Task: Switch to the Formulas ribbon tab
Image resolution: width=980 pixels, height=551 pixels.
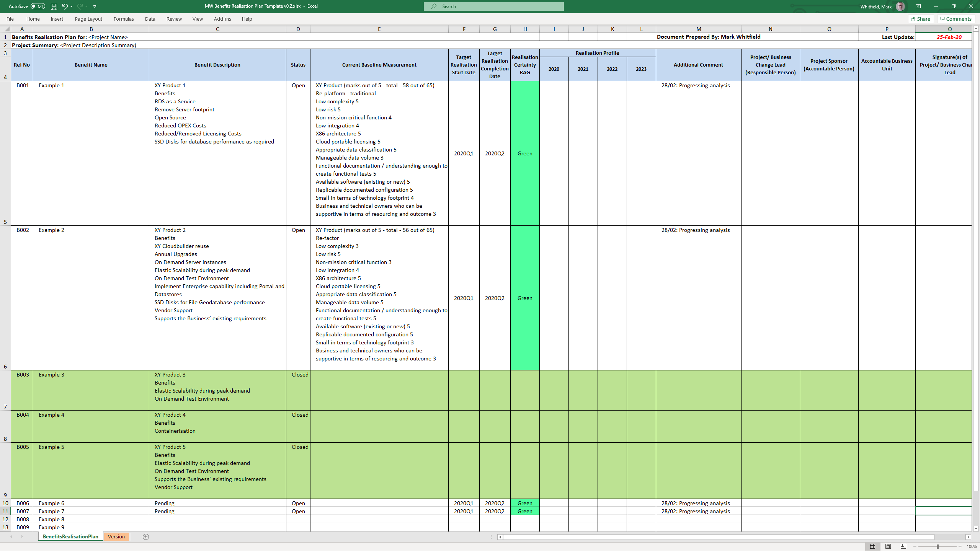Action: pos(123,19)
